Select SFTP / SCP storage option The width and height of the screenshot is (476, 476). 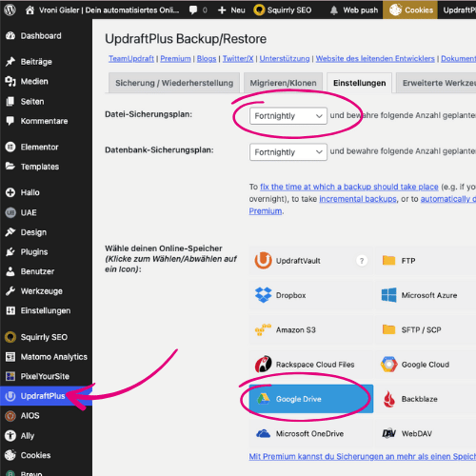click(426, 329)
